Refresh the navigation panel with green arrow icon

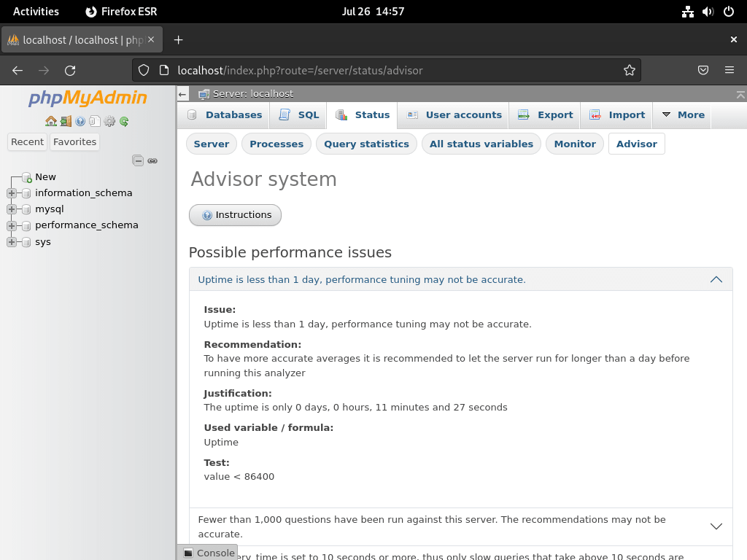[123, 121]
